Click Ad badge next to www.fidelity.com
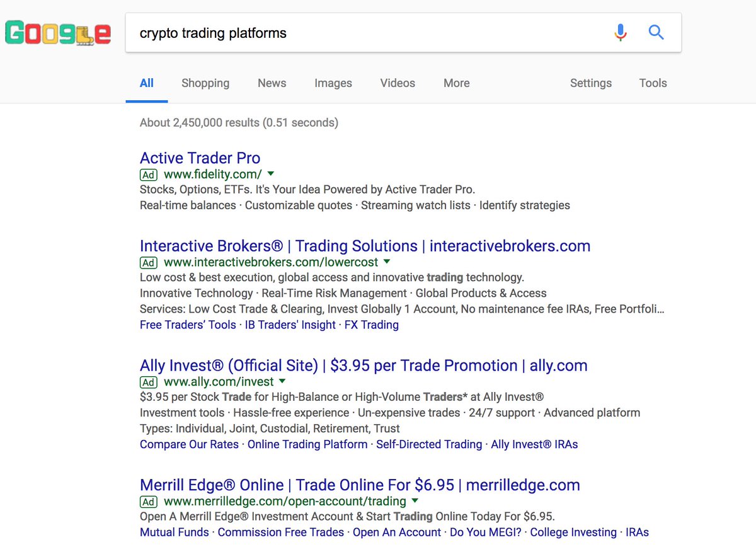756x559 pixels. 149,175
